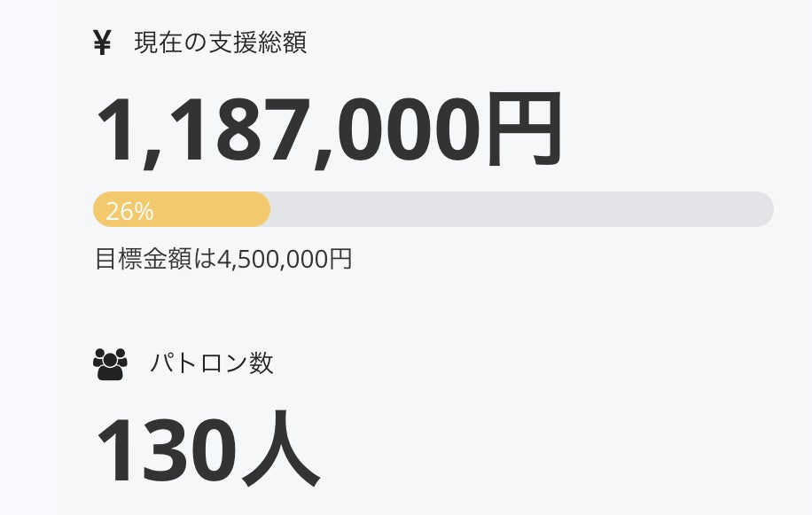This screenshot has width=812, height=515.
Task: Click the digits 130 in patron count
Action: (x=164, y=449)
